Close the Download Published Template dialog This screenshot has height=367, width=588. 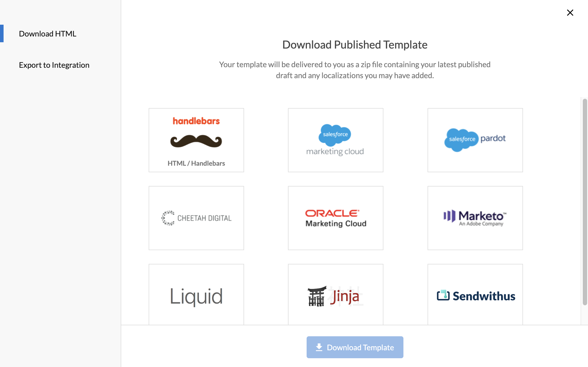click(570, 12)
